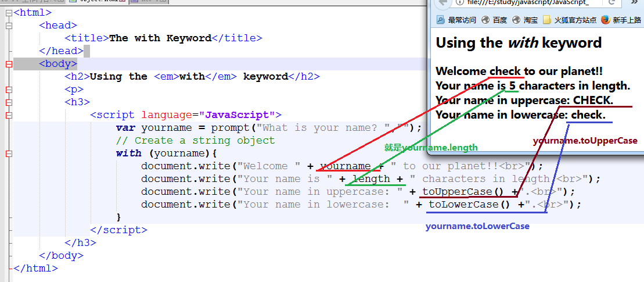Open the 淘宝 bookmark
644x282 pixels.
tap(526, 20)
